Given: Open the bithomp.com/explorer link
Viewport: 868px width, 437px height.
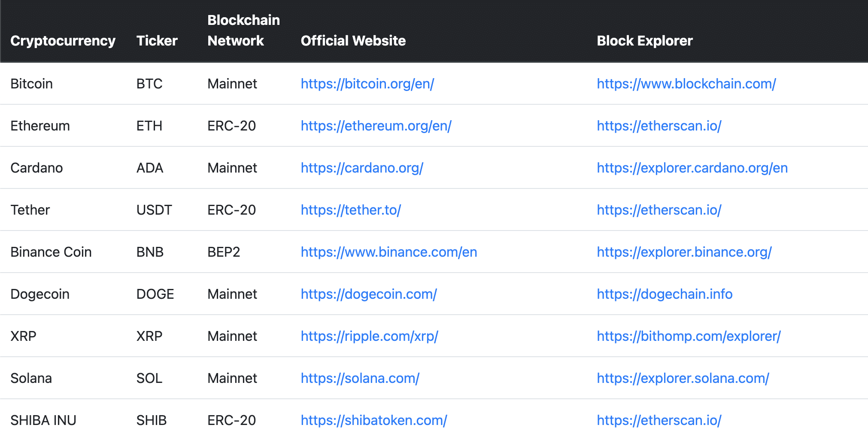Looking at the screenshot, I should (689, 336).
